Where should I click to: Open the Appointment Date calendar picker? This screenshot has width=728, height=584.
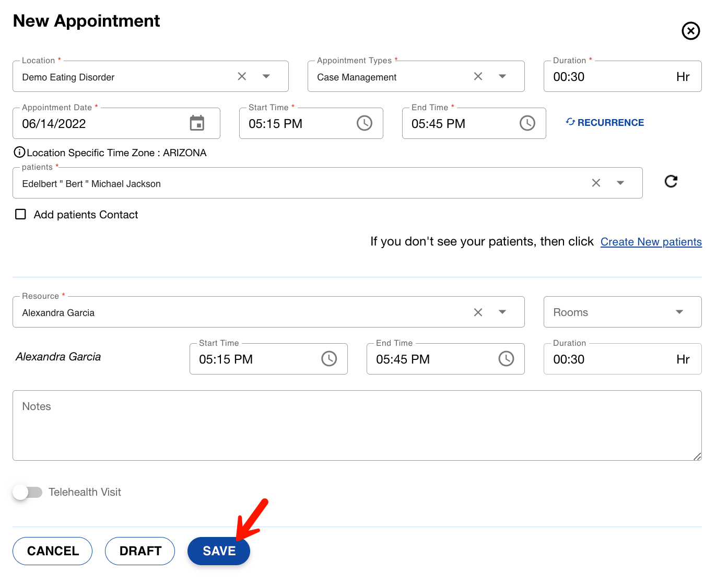click(x=197, y=123)
